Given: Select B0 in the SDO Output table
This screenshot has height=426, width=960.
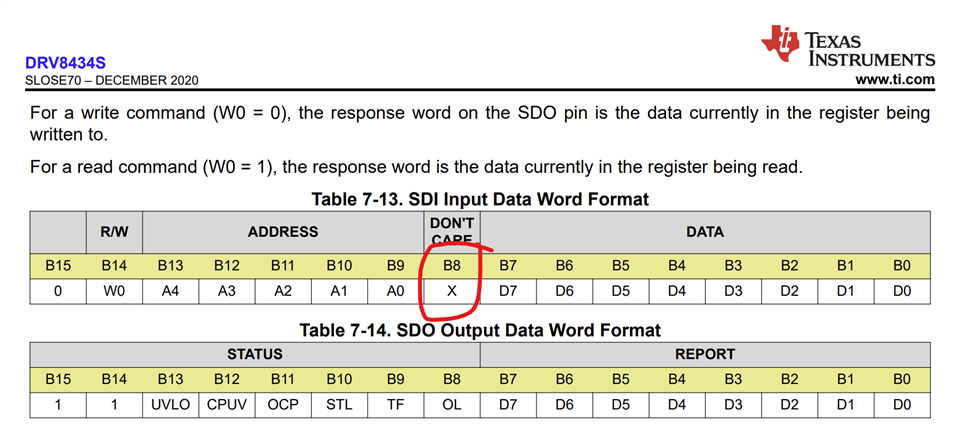Looking at the screenshot, I should pyautogui.click(x=902, y=379).
